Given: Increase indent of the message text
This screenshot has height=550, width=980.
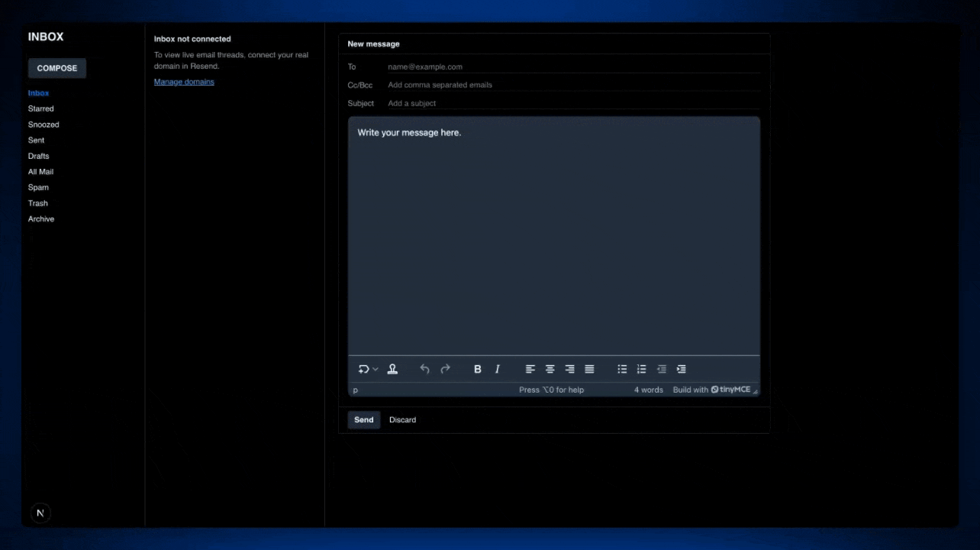Looking at the screenshot, I should (x=681, y=369).
